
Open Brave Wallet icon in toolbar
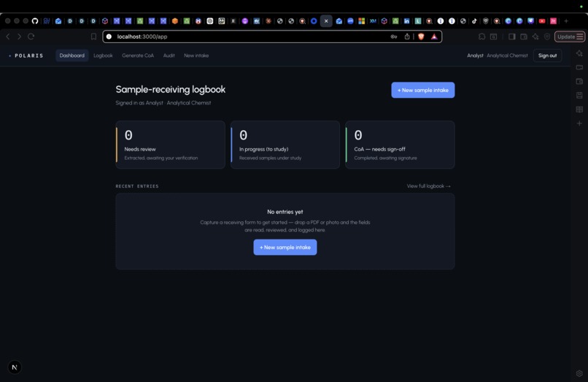(524, 37)
